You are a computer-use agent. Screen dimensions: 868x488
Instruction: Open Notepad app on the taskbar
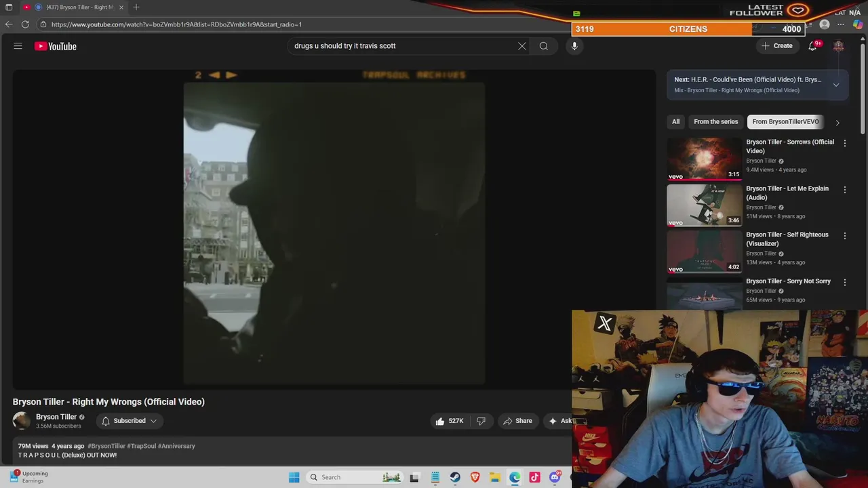click(x=435, y=477)
